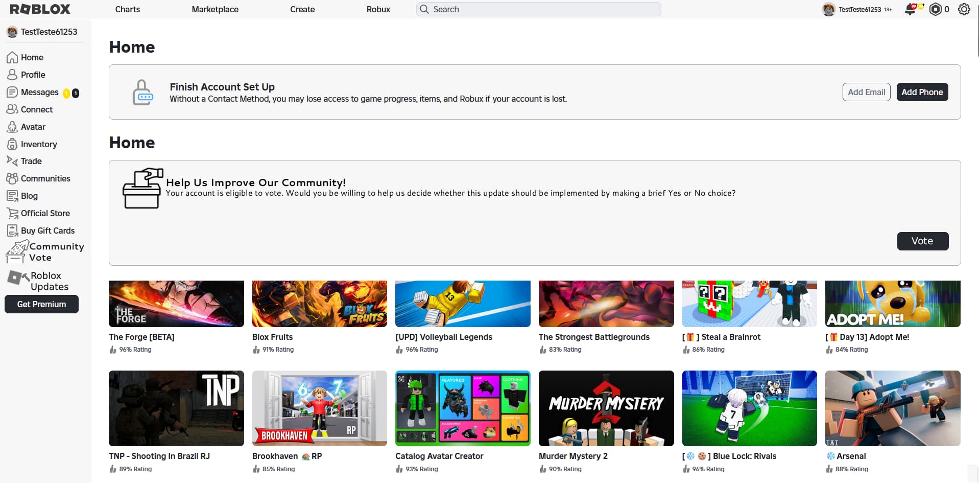Screen dimensions: 980x483
Task: Click TNP - Shooting In Brazil RJ title
Action: pos(159,456)
